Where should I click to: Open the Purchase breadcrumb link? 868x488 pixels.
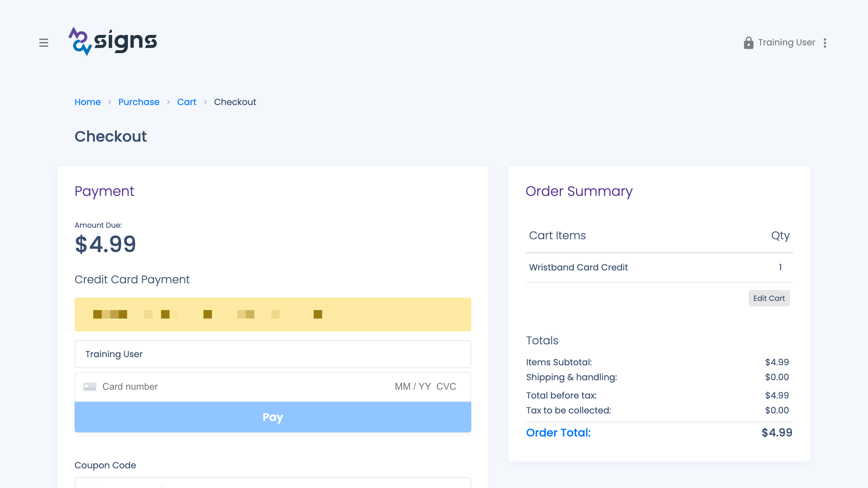click(x=139, y=102)
